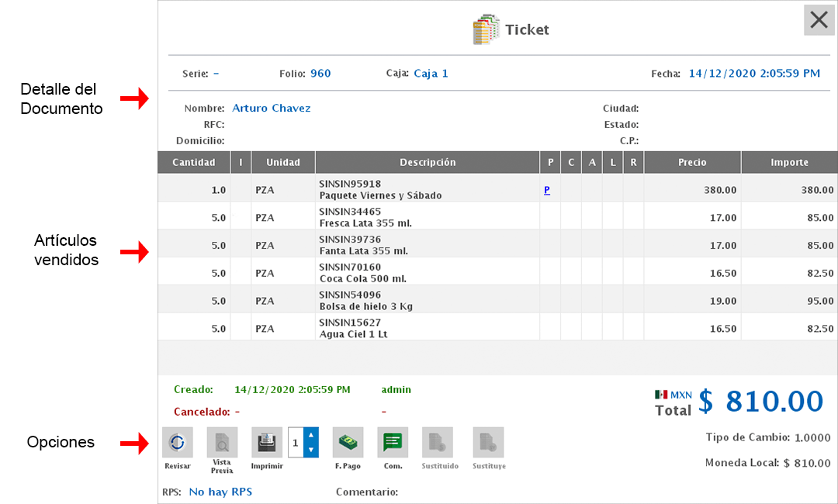Click the Revisar refresh icon
Screen dimensions: 838x504
pos(178,442)
